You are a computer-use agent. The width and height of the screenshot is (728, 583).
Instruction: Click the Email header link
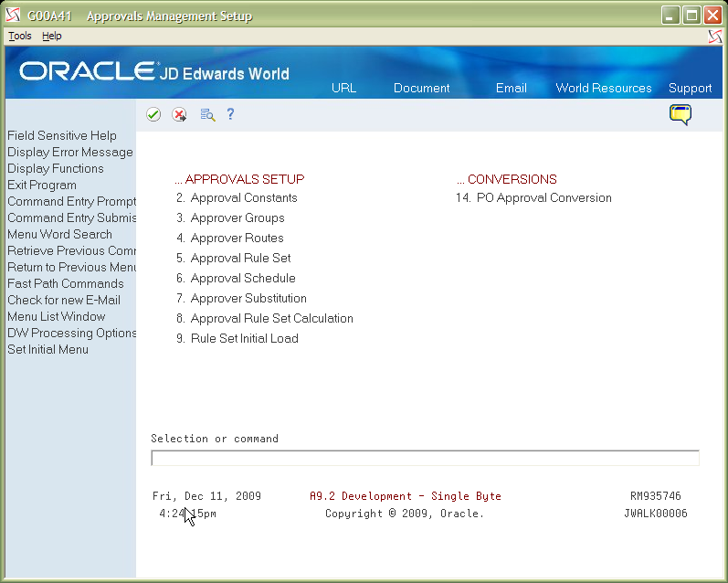click(512, 88)
